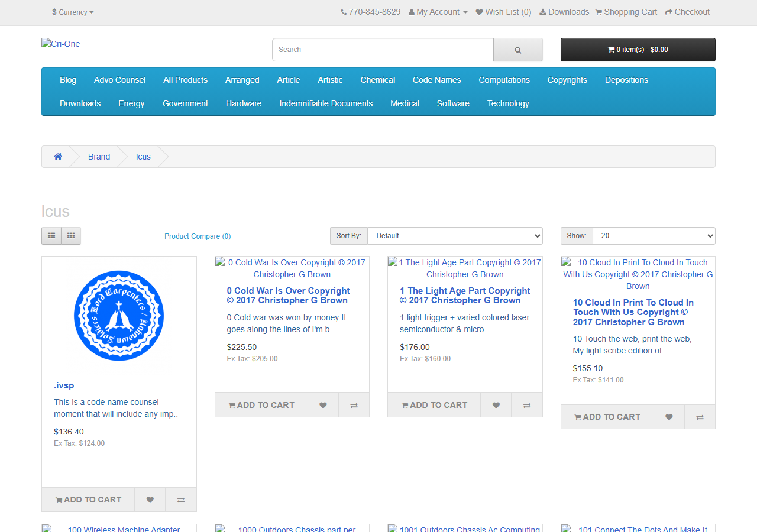Open the Currency dropdown
The width and height of the screenshot is (757, 532).
click(73, 12)
